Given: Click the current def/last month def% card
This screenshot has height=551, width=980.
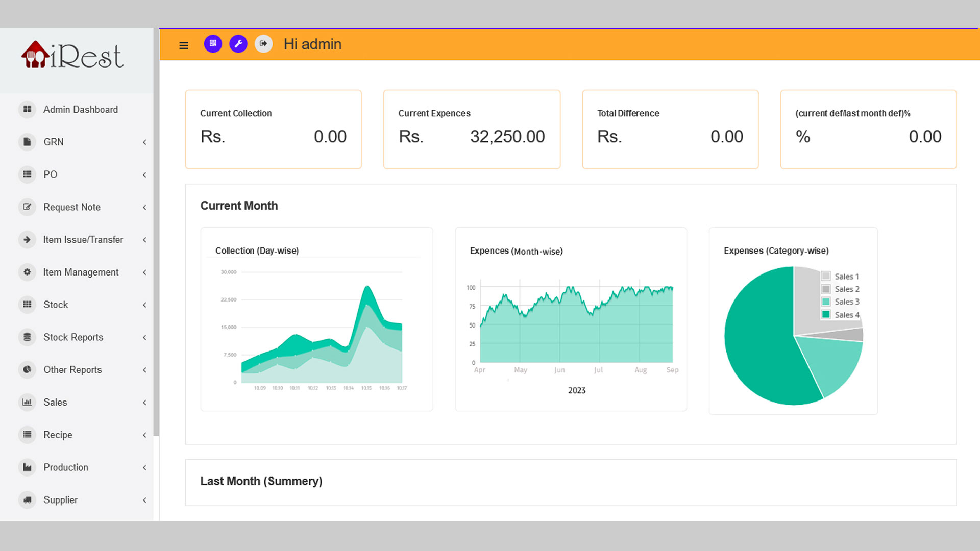Looking at the screenshot, I should [868, 130].
